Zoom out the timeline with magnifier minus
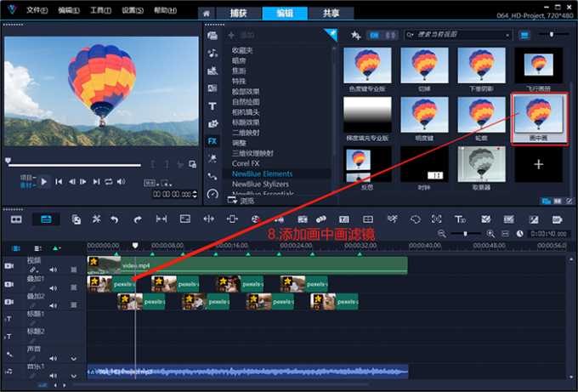 click(442, 234)
